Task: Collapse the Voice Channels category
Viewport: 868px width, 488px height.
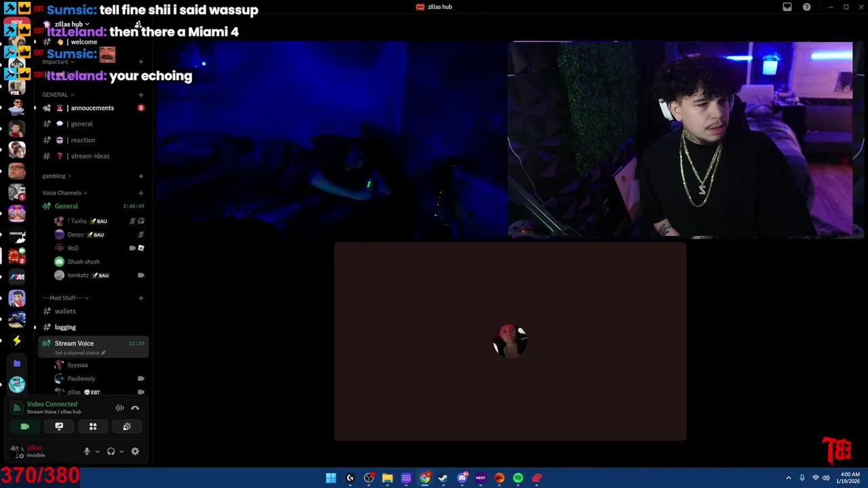Action: (x=64, y=193)
